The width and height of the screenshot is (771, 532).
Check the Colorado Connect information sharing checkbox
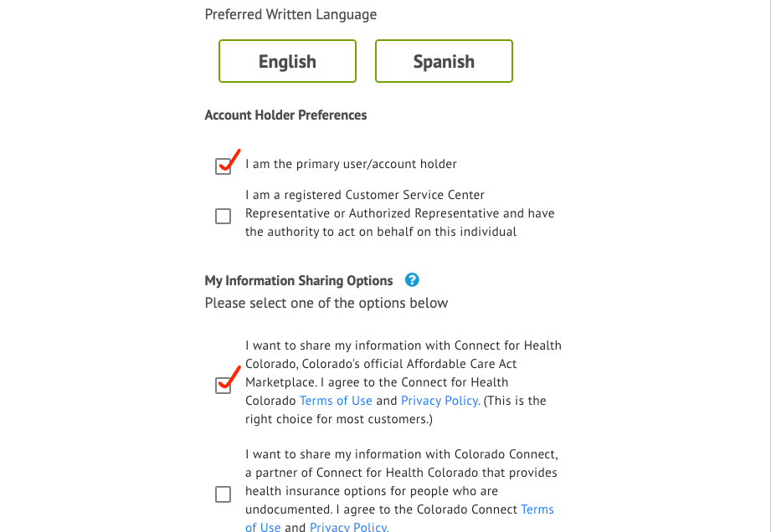tap(223, 494)
